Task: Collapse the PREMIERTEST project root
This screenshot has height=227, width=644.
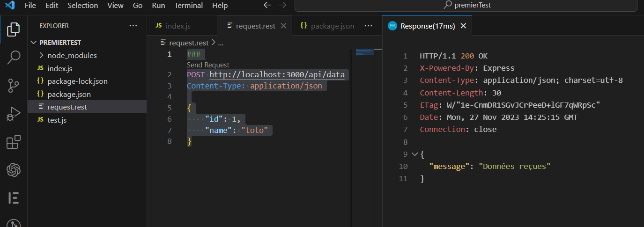Action: [x=33, y=42]
